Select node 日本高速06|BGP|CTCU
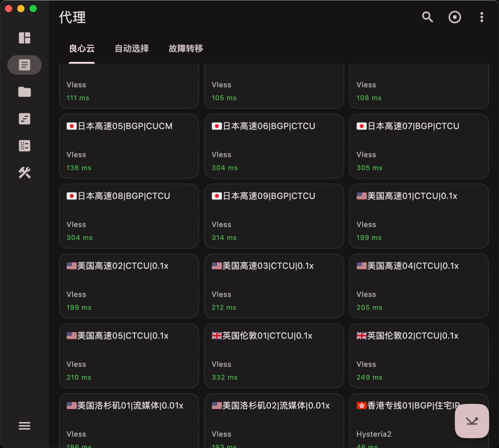The image size is (499, 448). pos(274,146)
